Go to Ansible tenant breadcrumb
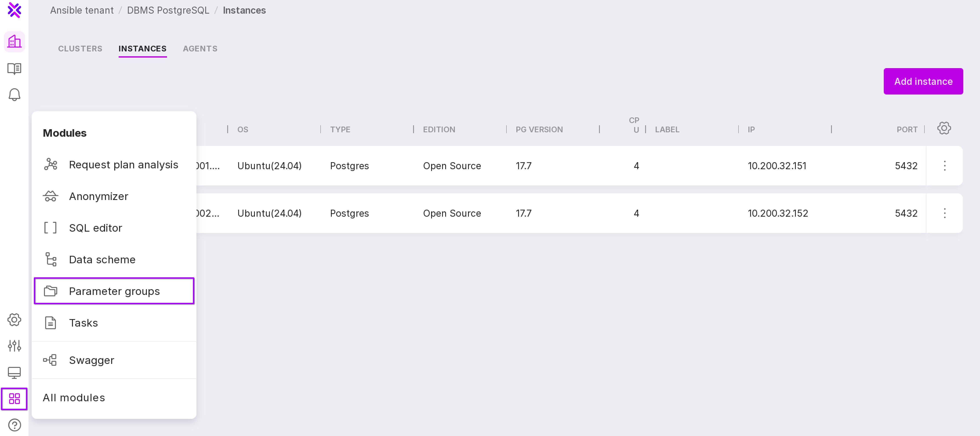The width and height of the screenshot is (980, 436). tap(82, 10)
